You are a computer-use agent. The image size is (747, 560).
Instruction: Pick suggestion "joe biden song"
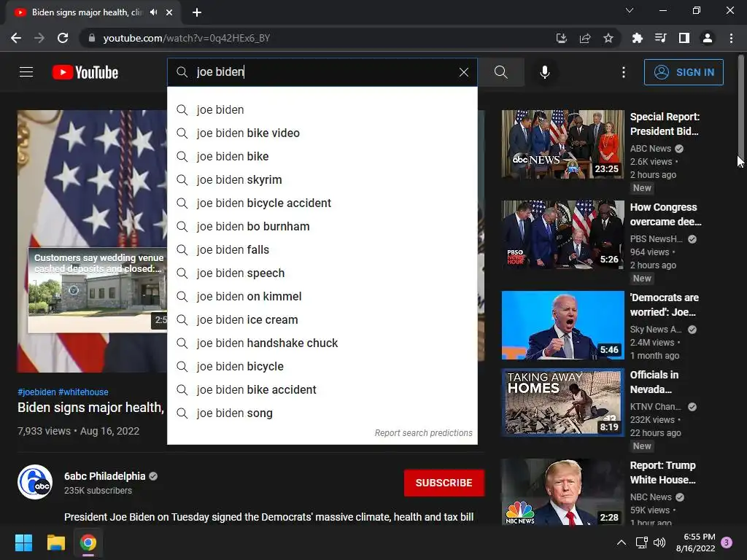pyautogui.click(x=322, y=413)
